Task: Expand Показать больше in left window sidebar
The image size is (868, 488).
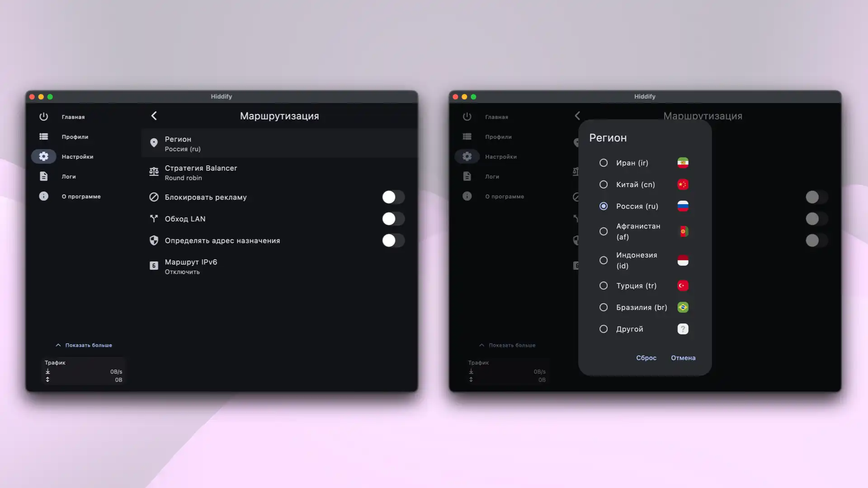Action: 84,345
